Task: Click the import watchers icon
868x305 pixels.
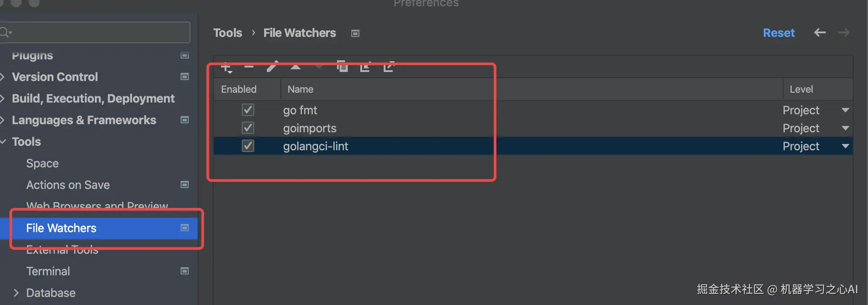Action: tap(365, 67)
